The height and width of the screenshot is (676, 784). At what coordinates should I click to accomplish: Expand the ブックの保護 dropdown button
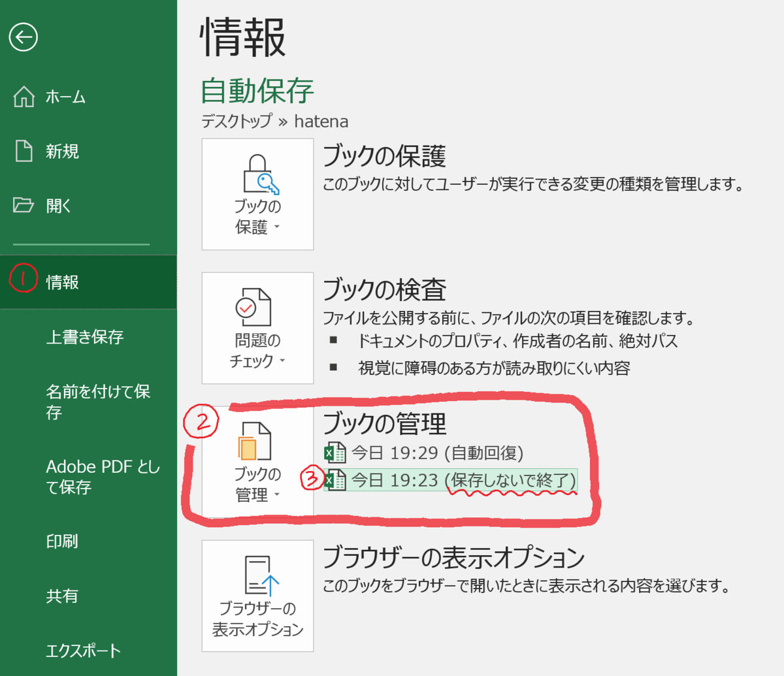click(x=257, y=194)
